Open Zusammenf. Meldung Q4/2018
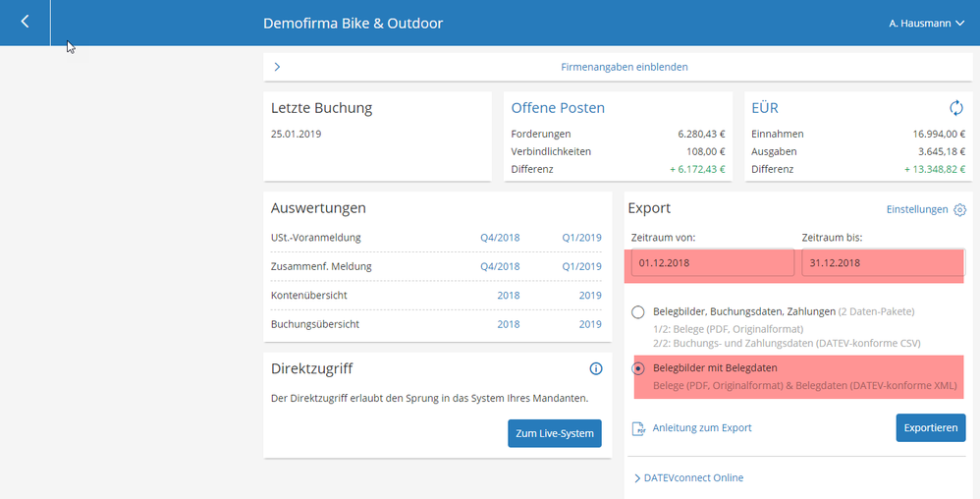The height and width of the screenshot is (499, 980). pyautogui.click(x=500, y=266)
